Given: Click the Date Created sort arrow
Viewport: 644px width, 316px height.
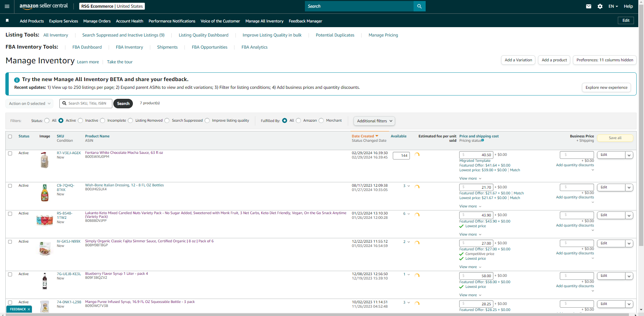Looking at the screenshot, I should tap(377, 136).
